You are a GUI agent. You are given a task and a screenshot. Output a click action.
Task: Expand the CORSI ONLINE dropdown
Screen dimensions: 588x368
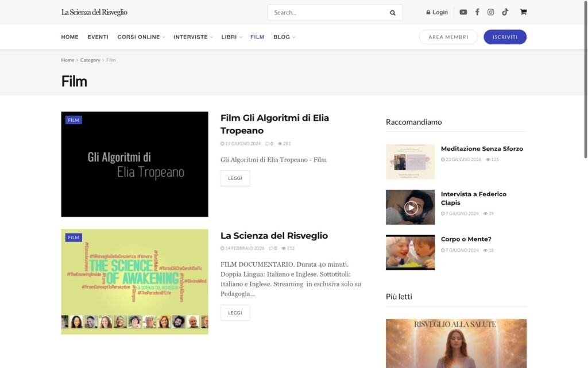coord(141,37)
